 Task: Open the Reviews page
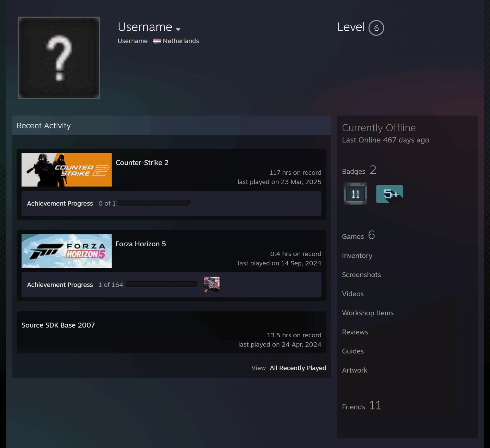pyautogui.click(x=355, y=332)
